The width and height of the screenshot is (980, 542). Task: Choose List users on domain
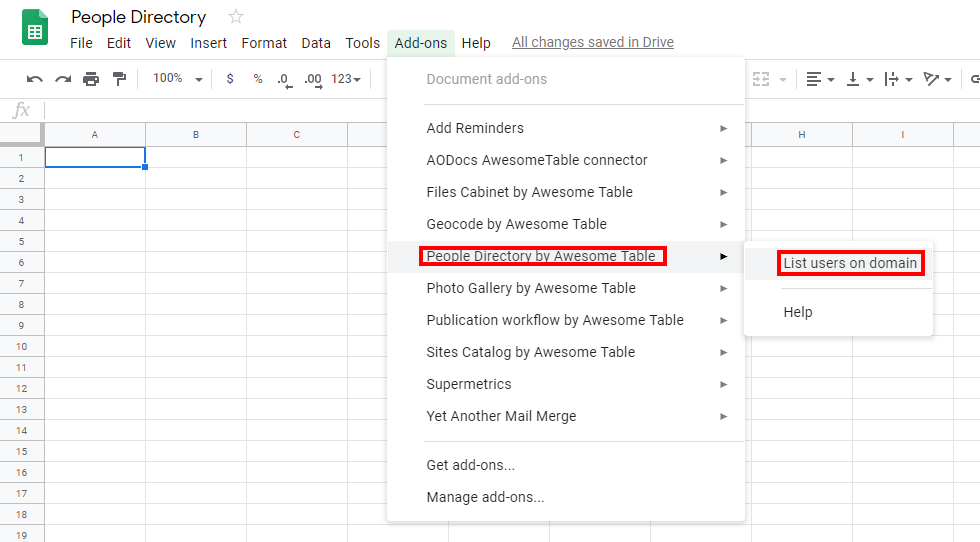pyautogui.click(x=850, y=263)
